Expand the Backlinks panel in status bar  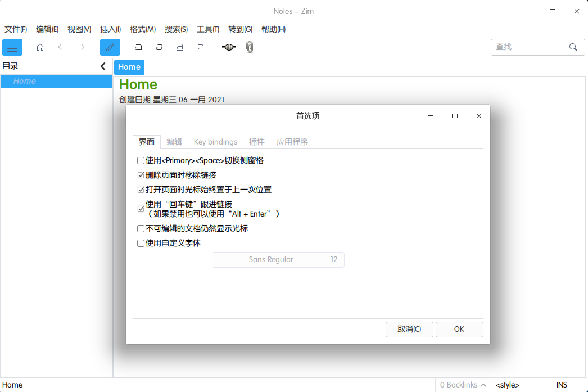point(463,385)
